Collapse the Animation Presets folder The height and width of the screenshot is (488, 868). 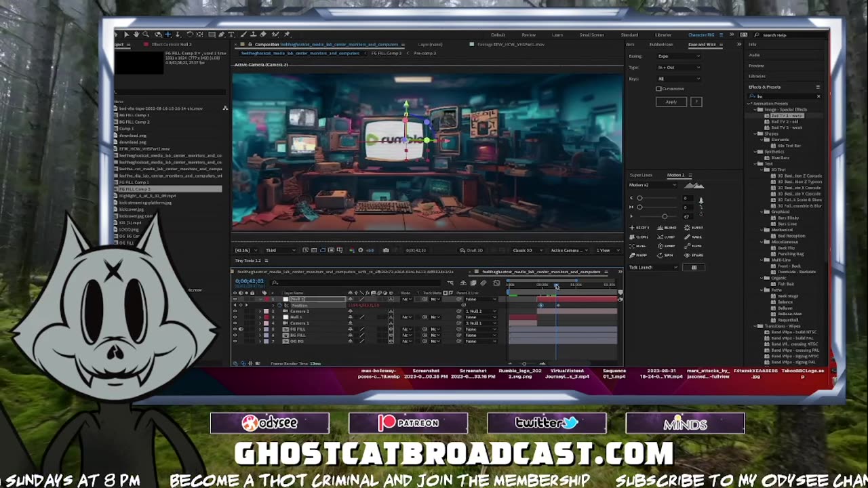point(750,104)
